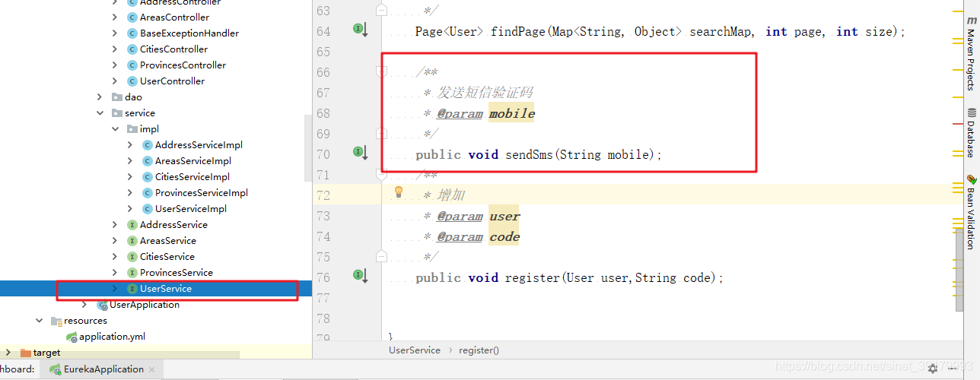Click the AddressService interface icon

[132, 224]
